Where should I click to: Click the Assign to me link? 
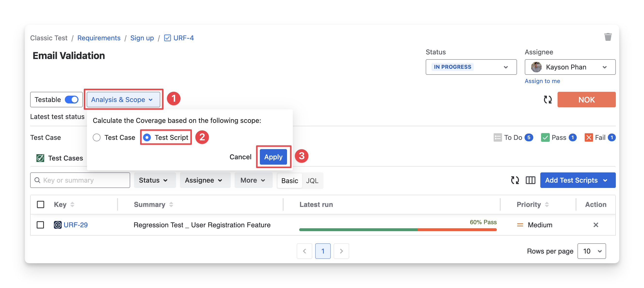542,81
